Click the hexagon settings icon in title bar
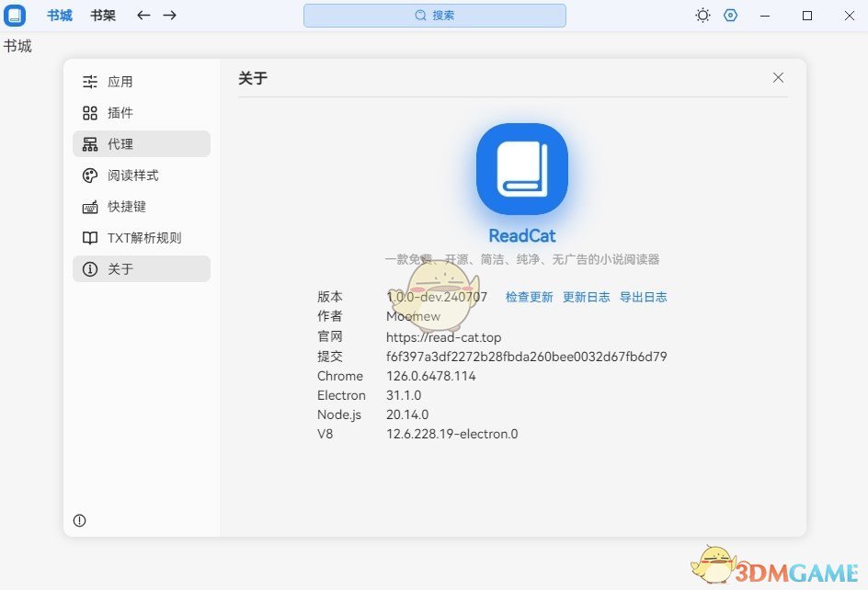 coord(730,15)
